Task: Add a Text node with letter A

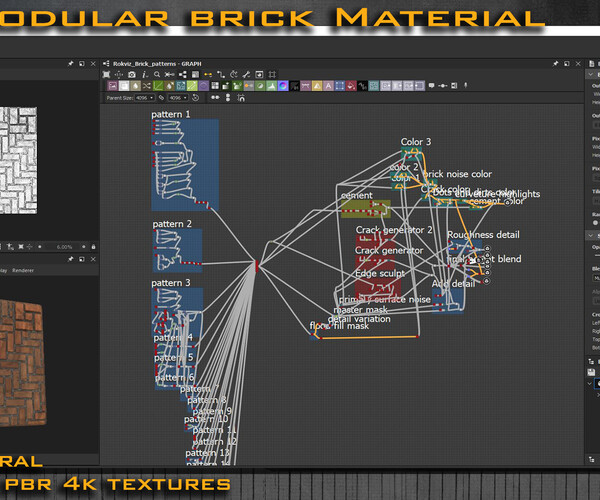Action: 328,86
